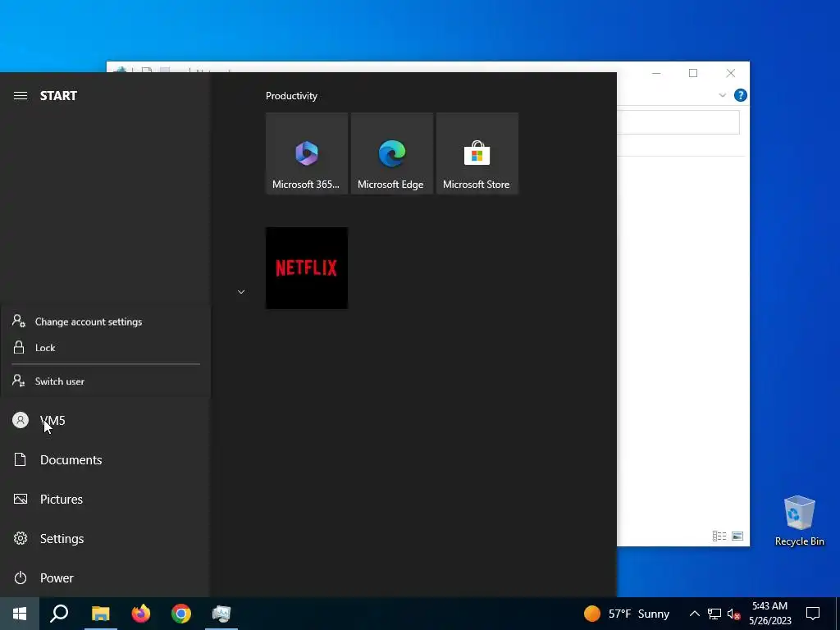Viewport: 840px width, 630px height.
Task: Click the input field in background window
Action: coord(678,123)
